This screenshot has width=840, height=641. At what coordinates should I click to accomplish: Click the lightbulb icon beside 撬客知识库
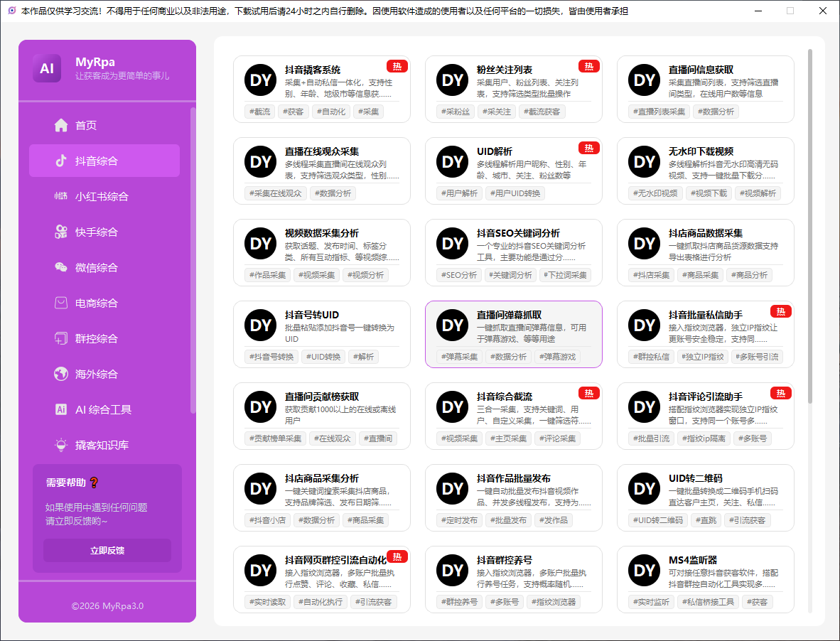(61, 445)
